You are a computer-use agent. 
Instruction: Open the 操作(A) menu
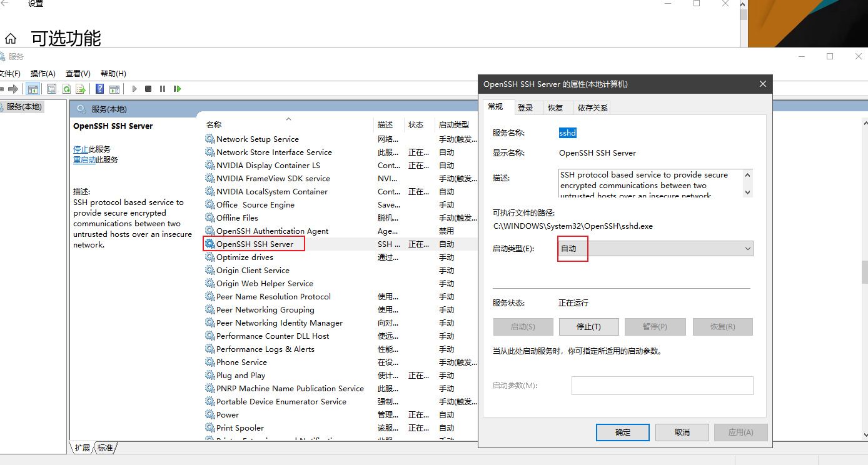pos(43,73)
